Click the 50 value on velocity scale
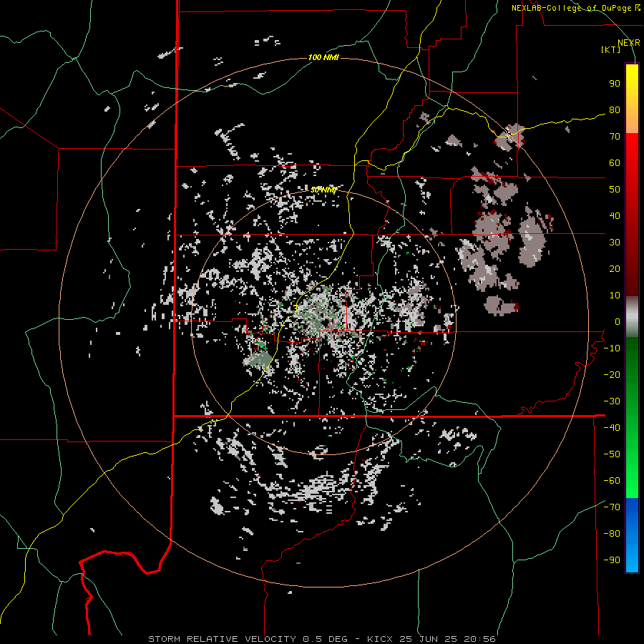The image size is (644, 644). pyautogui.click(x=615, y=190)
